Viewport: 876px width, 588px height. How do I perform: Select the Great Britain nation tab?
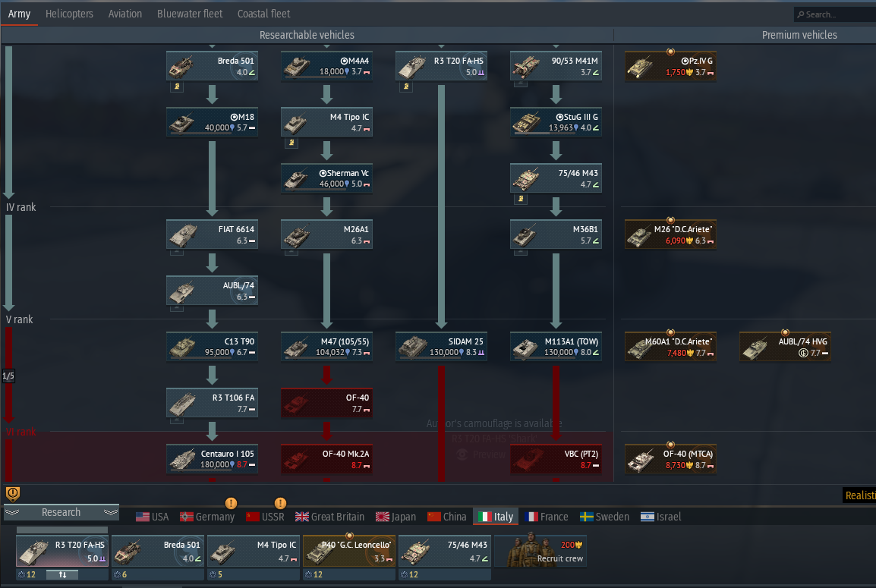pyautogui.click(x=329, y=517)
